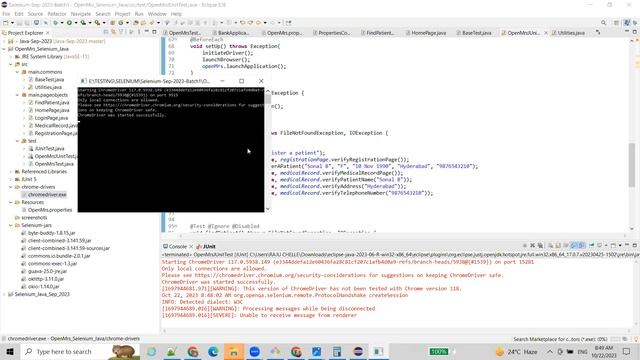Toggle Show Console on standard output icon
Viewport: 640px width, 360px height.
(573, 245)
